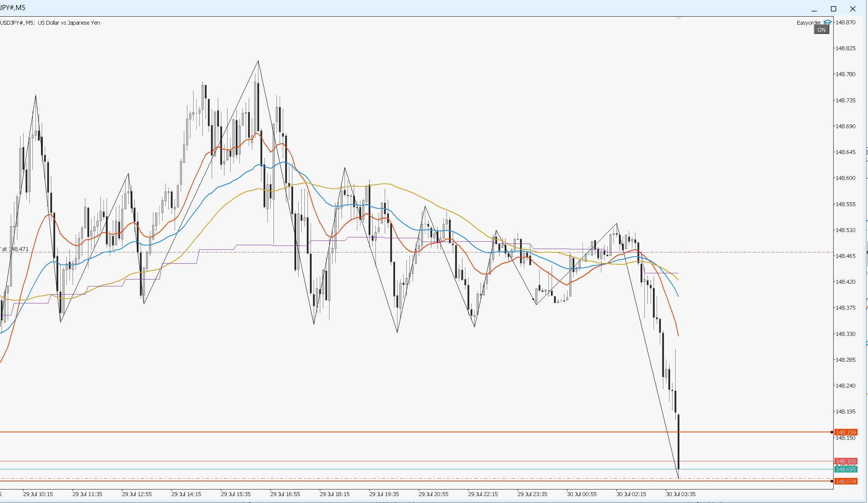Click the 29 Jul 16:55 time label
The width and height of the screenshot is (868, 503).
pyautogui.click(x=285, y=494)
